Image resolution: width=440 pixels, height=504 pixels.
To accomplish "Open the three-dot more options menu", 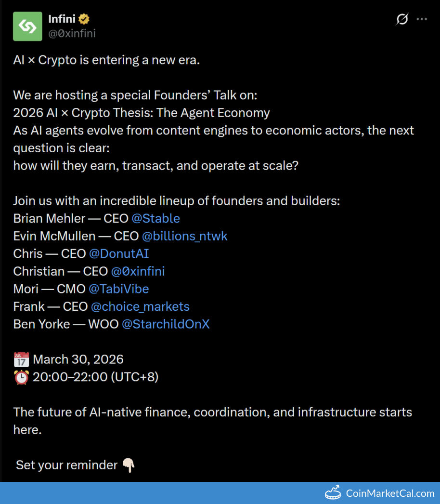I will tap(422, 19).
